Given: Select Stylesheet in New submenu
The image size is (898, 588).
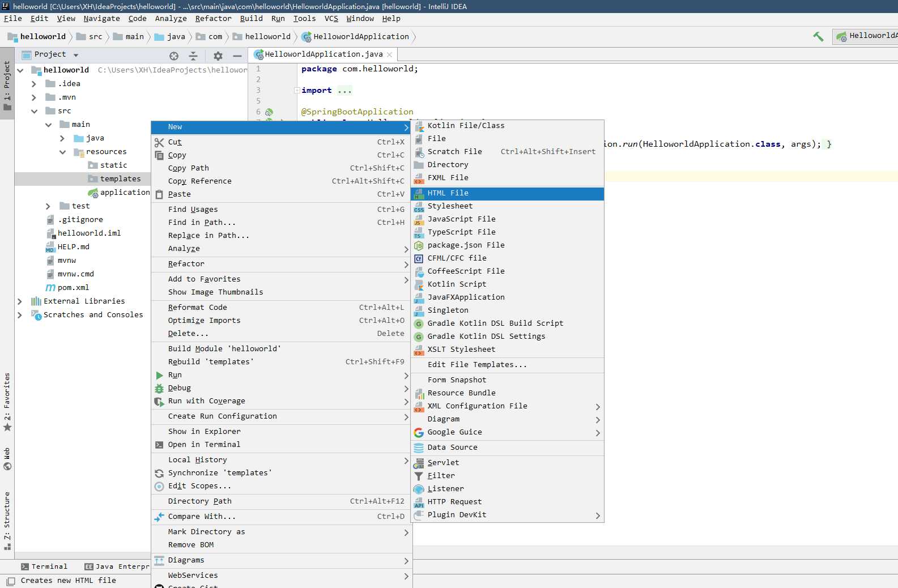Looking at the screenshot, I should (x=508, y=206).
